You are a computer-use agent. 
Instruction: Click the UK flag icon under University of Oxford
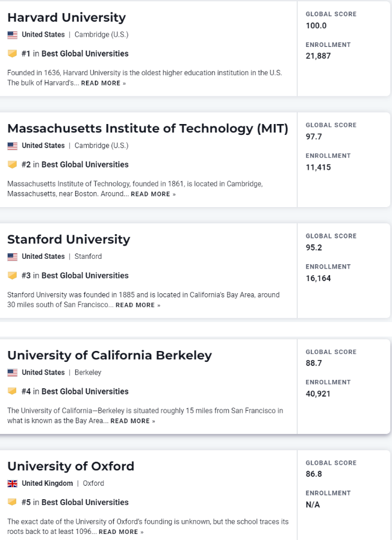[x=12, y=483]
